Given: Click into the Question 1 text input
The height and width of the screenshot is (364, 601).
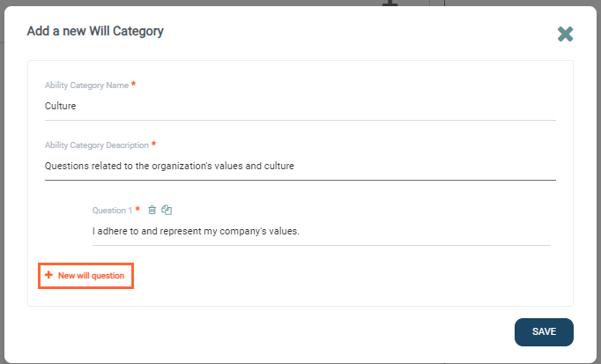Looking at the screenshot, I should coord(321,232).
